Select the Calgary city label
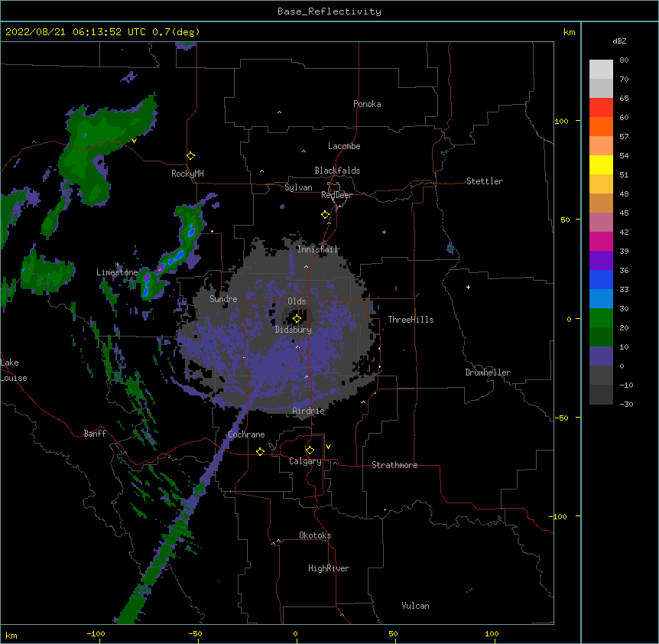 click(x=306, y=461)
